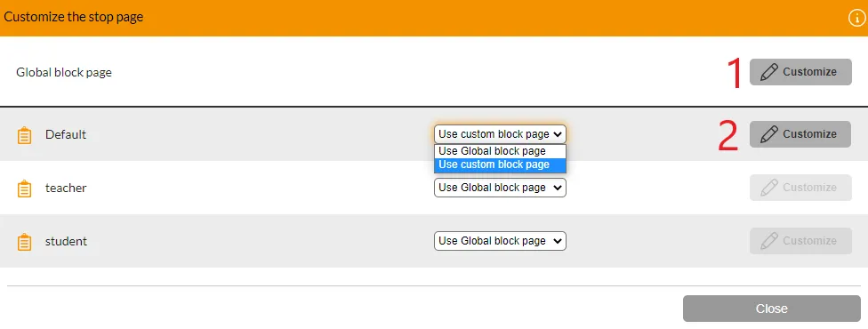Click the disabled Customize button for teacher

coord(800,188)
